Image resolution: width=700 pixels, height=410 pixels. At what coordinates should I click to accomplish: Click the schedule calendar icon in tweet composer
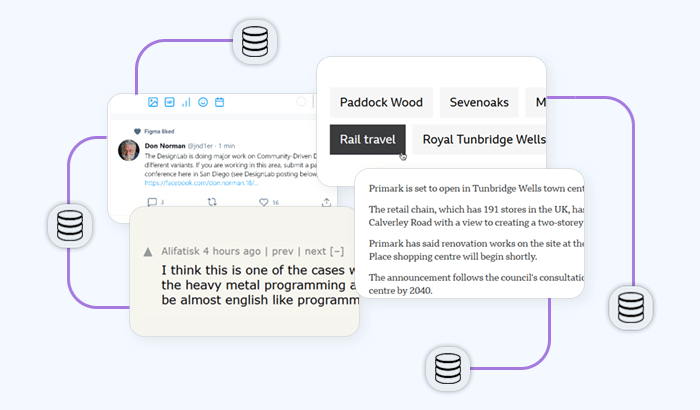[220, 102]
